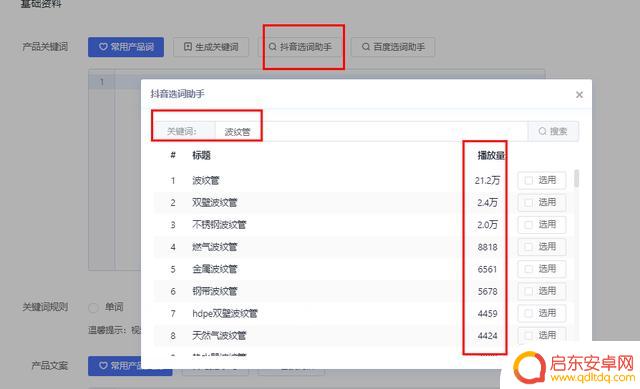Click the title 钢带波纹管 in row 6
The width and height of the screenshot is (640, 389).
click(x=215, y=291)
